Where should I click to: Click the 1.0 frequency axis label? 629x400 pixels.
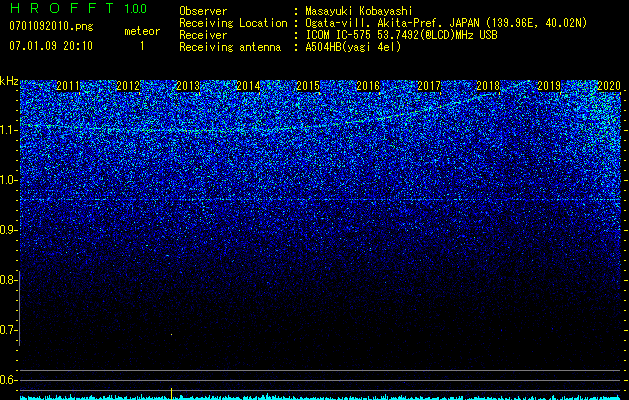[8, 180]
